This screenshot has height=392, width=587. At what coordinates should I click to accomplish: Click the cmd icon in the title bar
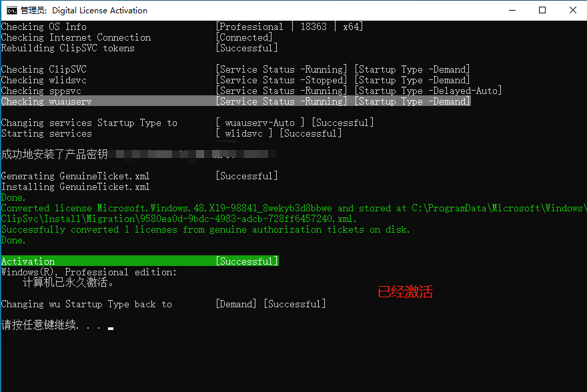[x=12, y=11]
